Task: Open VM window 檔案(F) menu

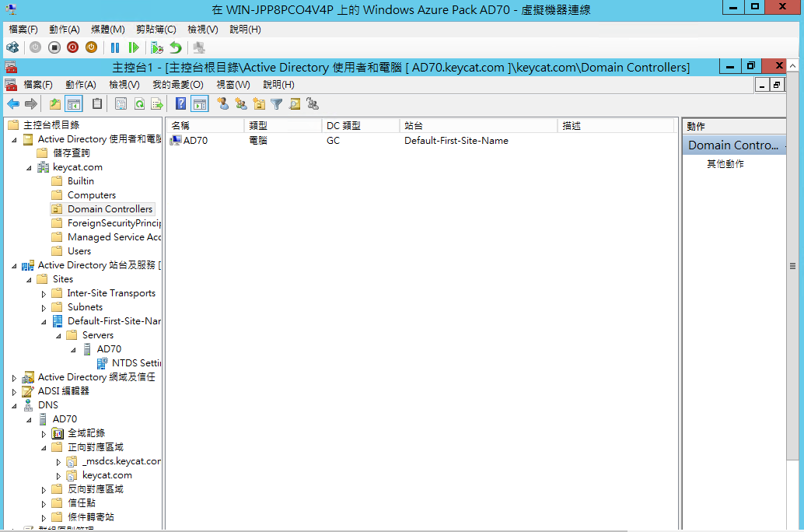Action: click(x=23, y=30)
